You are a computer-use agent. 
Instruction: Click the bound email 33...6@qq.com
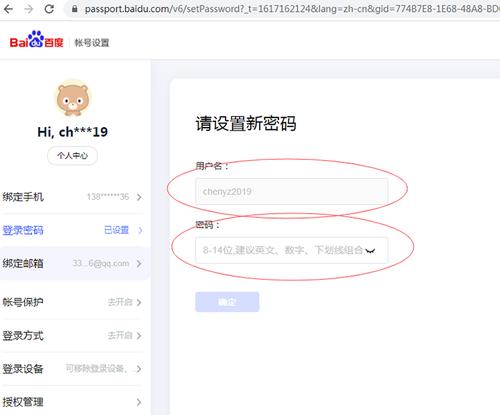pos(101,263)
